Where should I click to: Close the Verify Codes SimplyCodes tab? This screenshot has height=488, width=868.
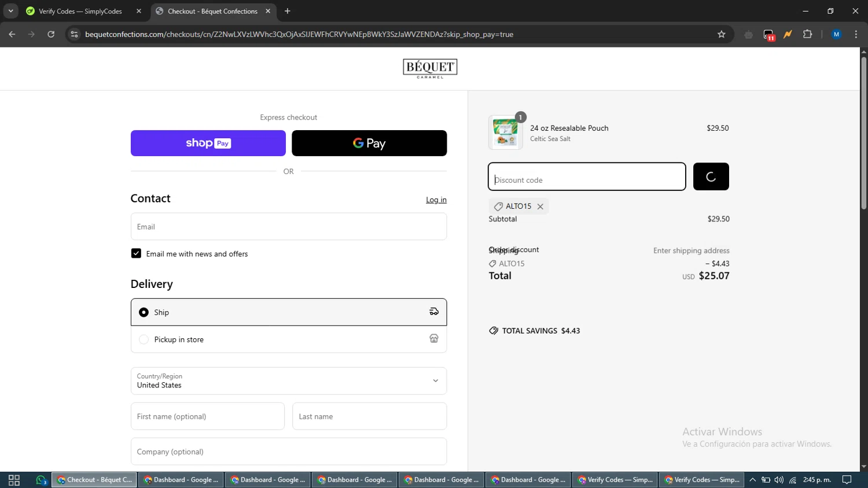tap(139, 11)
